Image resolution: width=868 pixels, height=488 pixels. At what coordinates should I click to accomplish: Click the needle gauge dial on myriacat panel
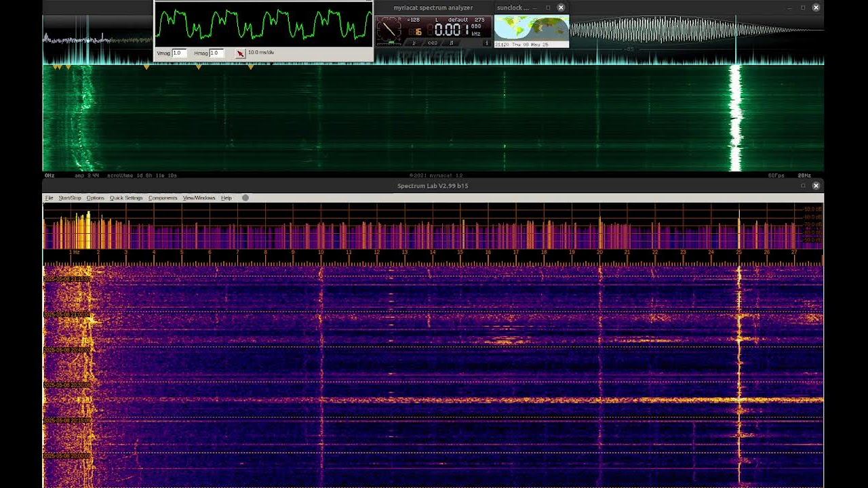[389, 28]
